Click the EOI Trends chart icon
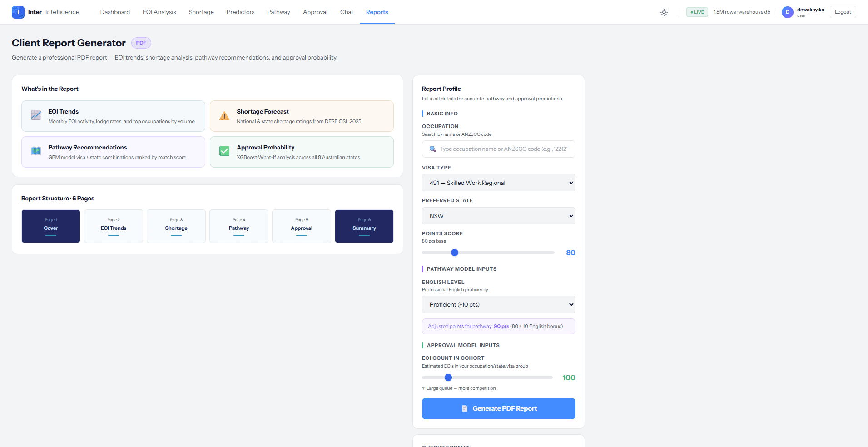868x447 pixels. (x=36, y=115)
